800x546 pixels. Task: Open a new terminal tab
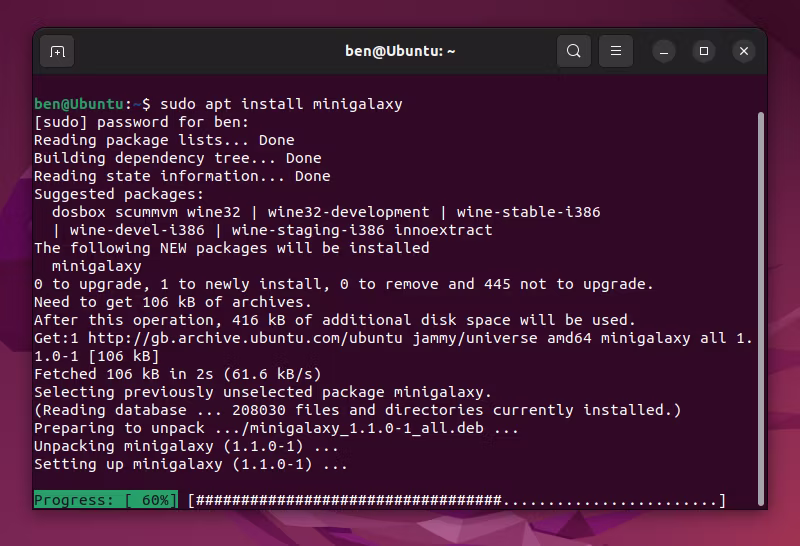tap(57, 51)
